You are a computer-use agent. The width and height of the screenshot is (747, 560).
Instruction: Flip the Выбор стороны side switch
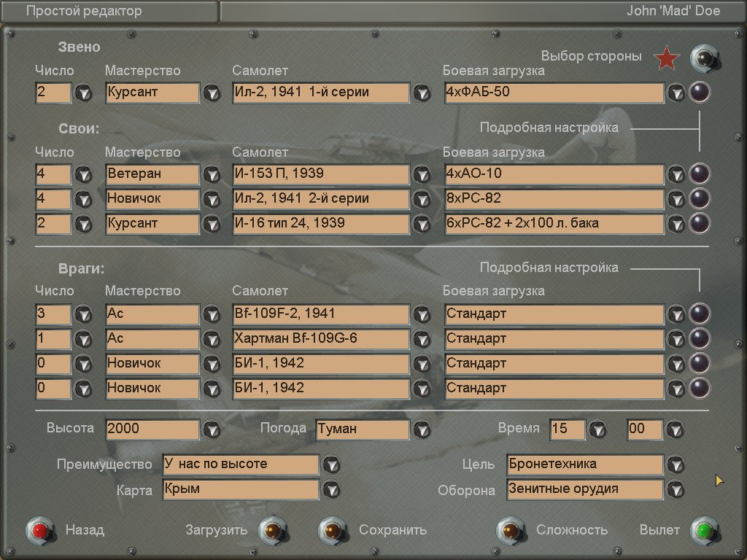(705, 58)
